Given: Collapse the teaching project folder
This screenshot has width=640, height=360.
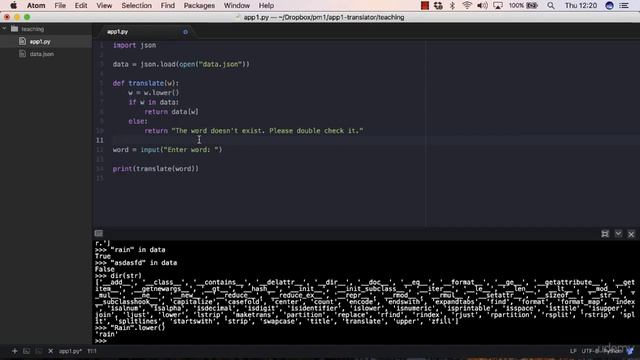Looking at the screenshot, I should point(4,29).
